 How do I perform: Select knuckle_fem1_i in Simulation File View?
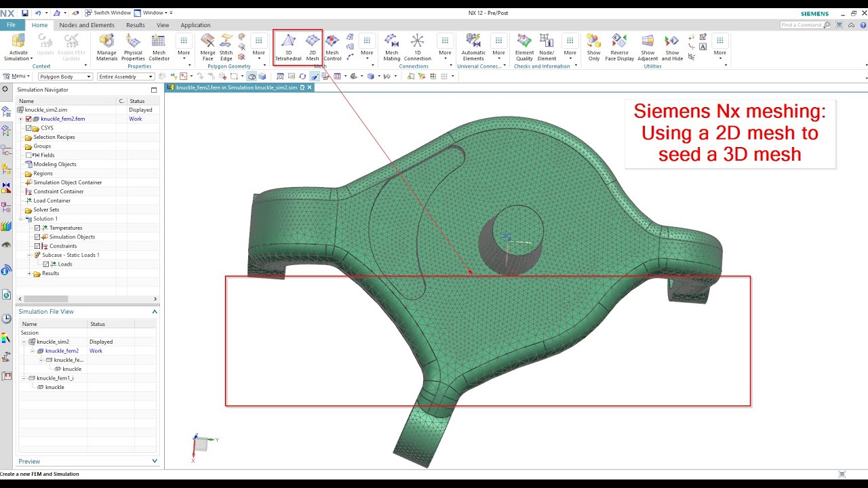(55, 378)
